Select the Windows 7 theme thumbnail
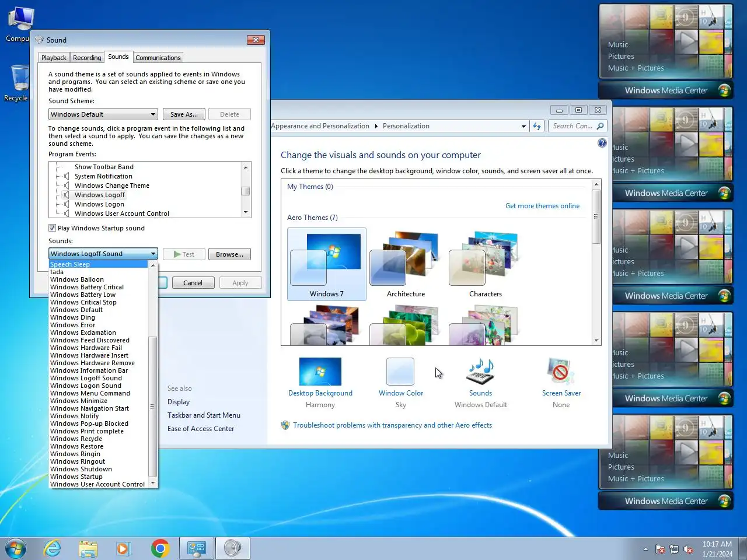The image size is (747, 560). click(x=327, y=264)
